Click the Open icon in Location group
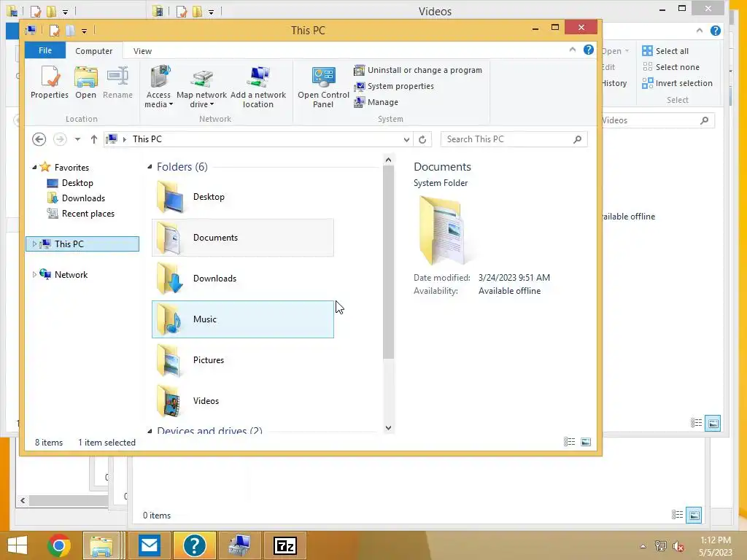 pos(86,82)
